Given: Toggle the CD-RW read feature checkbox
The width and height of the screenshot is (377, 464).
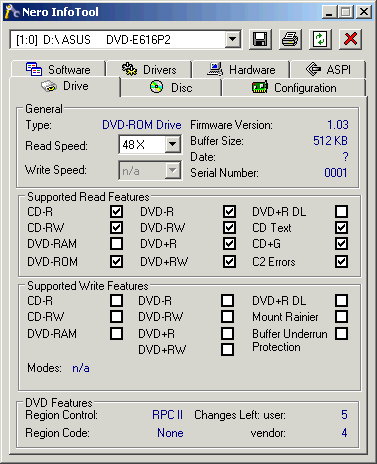Looking at the screenshot, I should coord(116,228).
